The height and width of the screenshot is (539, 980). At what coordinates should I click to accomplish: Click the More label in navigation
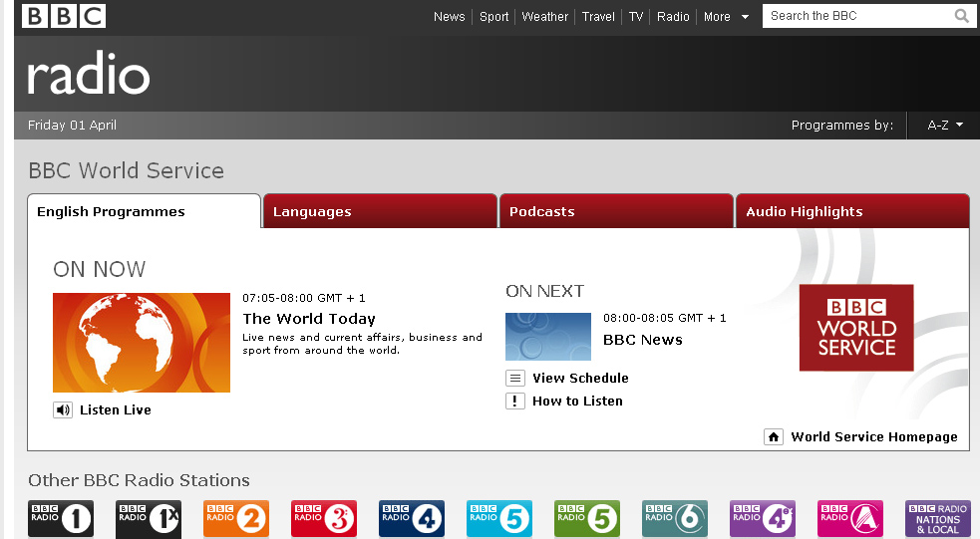coord(717,17)
